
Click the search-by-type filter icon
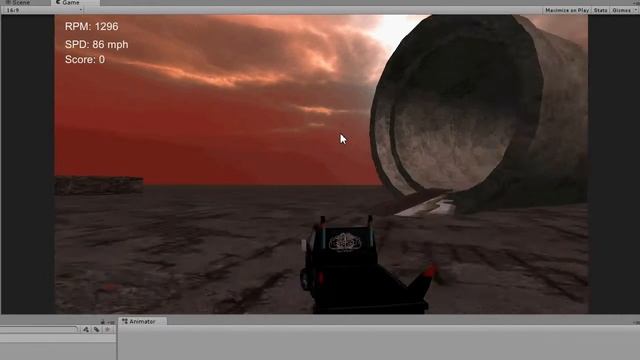[x=86, y=329]
